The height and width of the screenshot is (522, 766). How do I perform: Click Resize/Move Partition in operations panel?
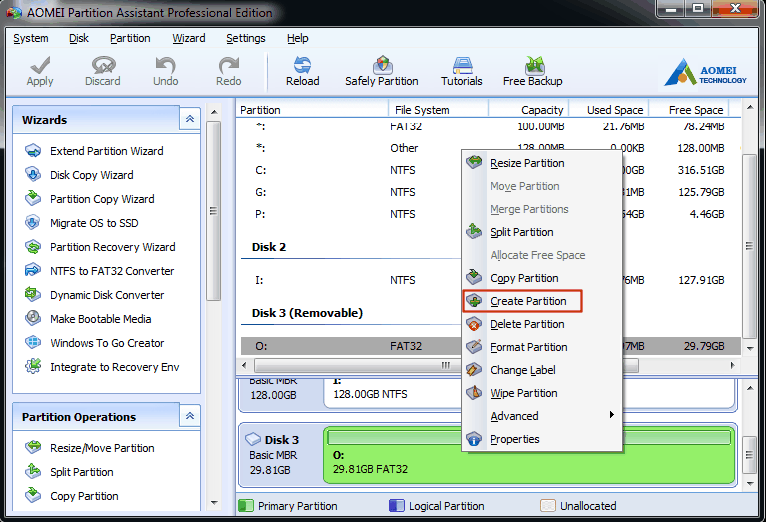pos(102,448)
